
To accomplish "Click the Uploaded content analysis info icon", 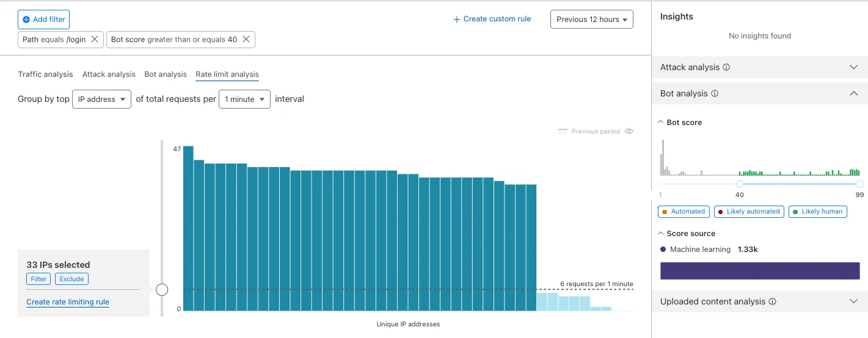I will 772,302.
